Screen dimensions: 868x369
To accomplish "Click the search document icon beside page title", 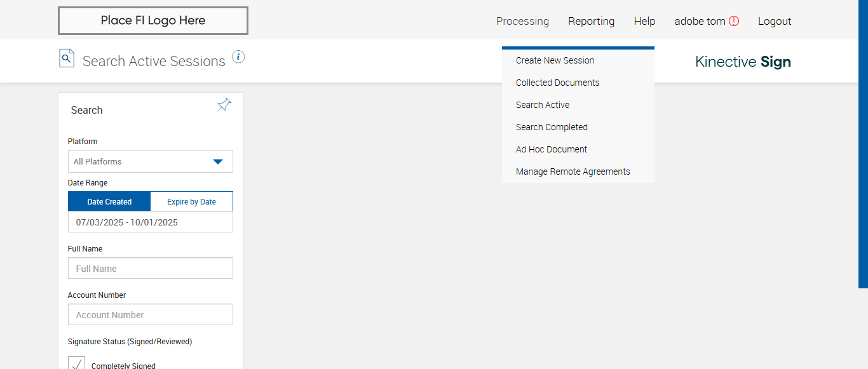I will pyautogui.click(x=67, y=58).
